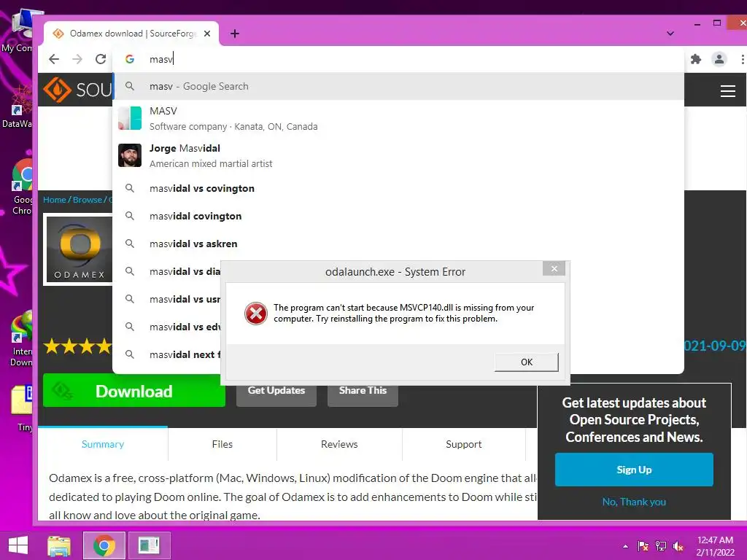Click the browser forward arrow
This screenshot has width=747, height=560.
(x=77, y=59)
